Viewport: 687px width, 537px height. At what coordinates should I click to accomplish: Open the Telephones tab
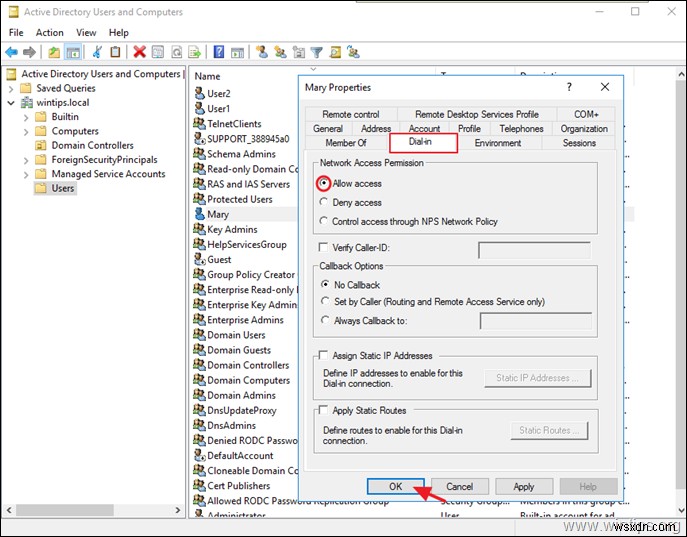click(x=521, y=128)
